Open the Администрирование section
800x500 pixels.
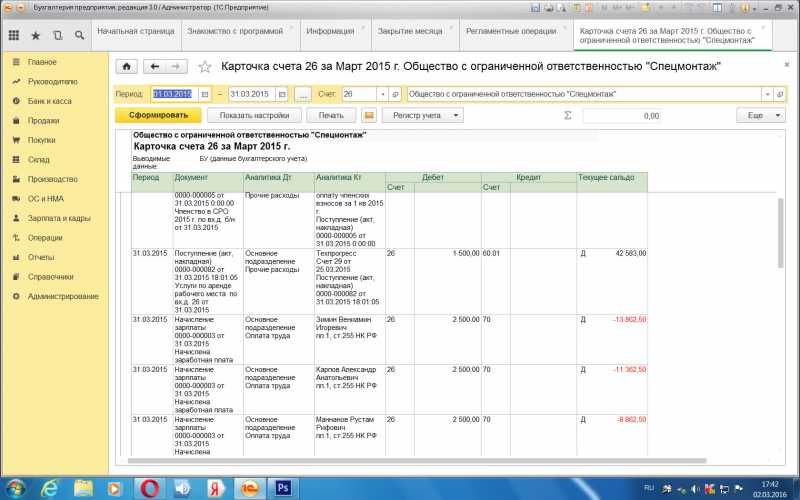[63, 296]
